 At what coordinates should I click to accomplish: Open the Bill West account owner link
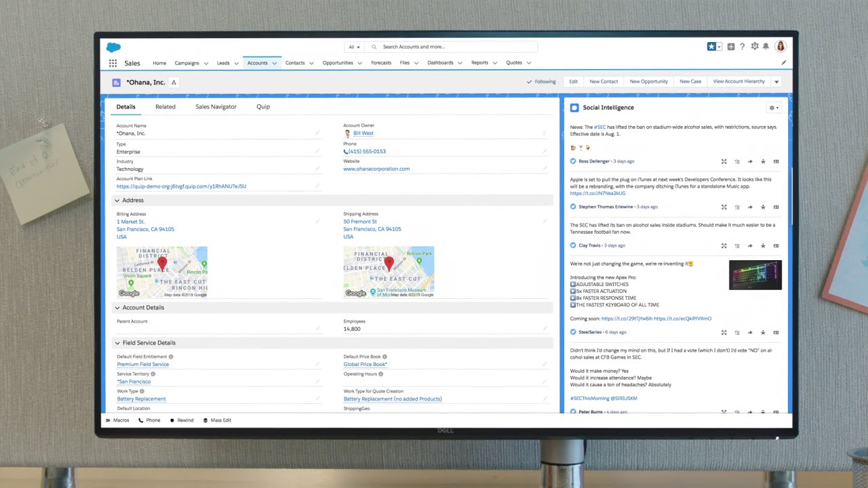pos(363,134)
